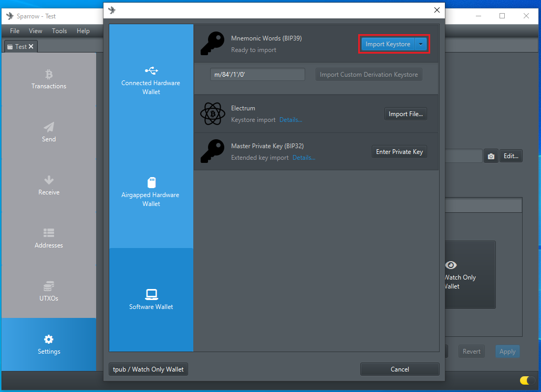This screenshot has width=541, height=392.
Task: Open Addresses in the sidebar
Action: 49,239
